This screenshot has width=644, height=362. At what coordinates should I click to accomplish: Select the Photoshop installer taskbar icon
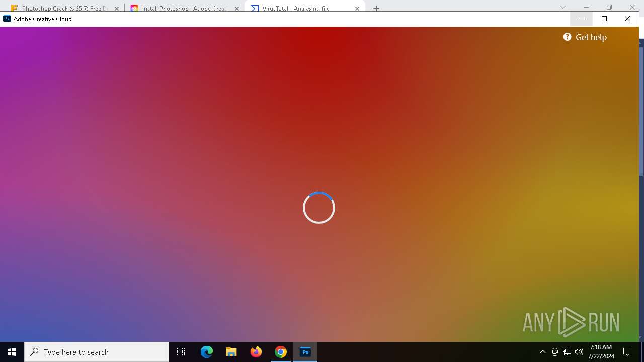tap(305, 352)
